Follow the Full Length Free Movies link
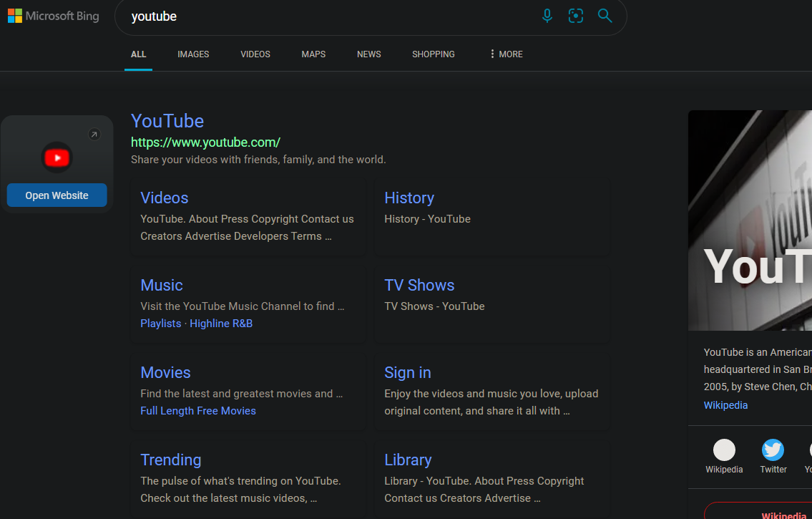 [198, 411]
